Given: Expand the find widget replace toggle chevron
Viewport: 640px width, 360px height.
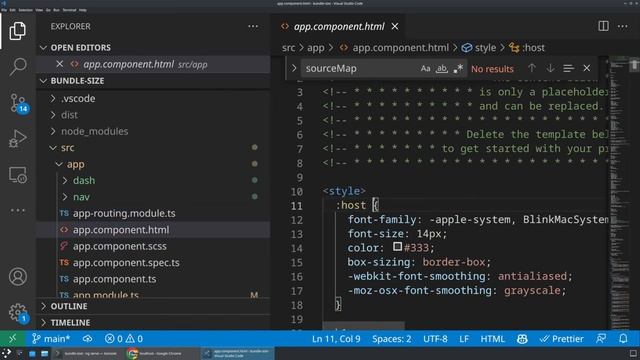Looking at the screenshot, I should (x=293, y=68).
